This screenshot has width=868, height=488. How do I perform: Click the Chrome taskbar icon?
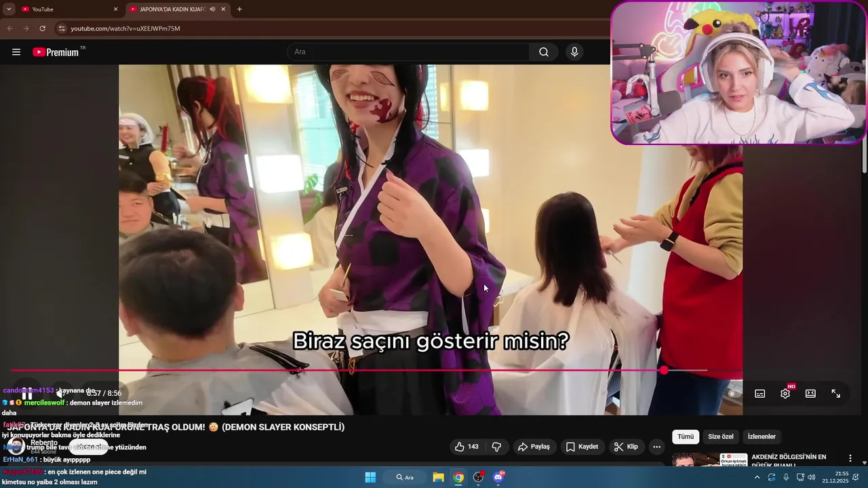[x=458, y=477]
